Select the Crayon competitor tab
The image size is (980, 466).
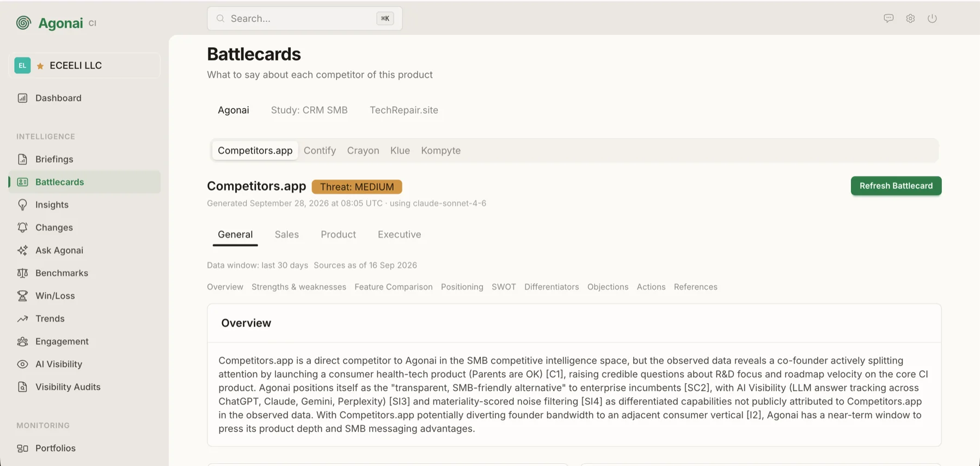pos(363,150)
